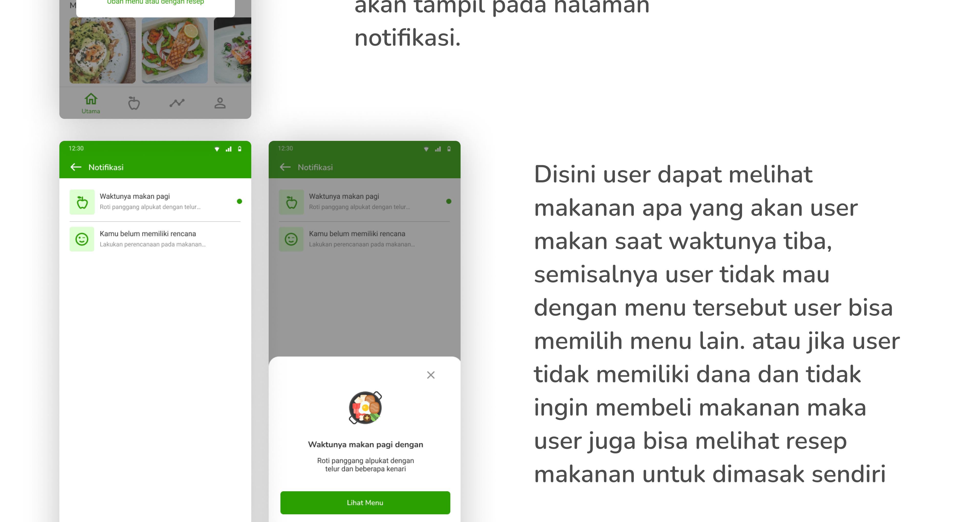Tap the Notifikasi title in left header

click(x=106, y=167)
